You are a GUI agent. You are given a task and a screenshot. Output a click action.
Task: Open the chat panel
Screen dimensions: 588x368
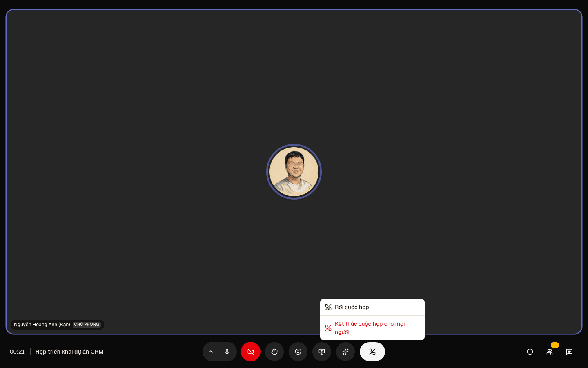point(569,352)
